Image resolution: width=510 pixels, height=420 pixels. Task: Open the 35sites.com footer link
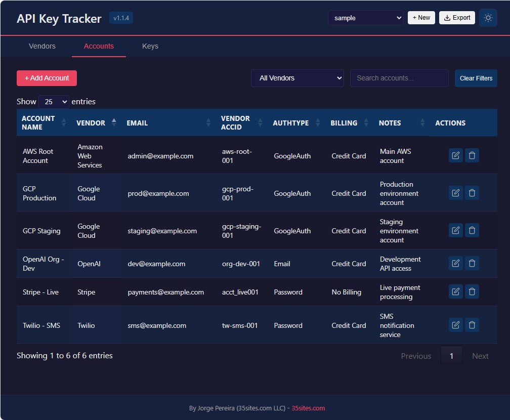click(308, 408)
